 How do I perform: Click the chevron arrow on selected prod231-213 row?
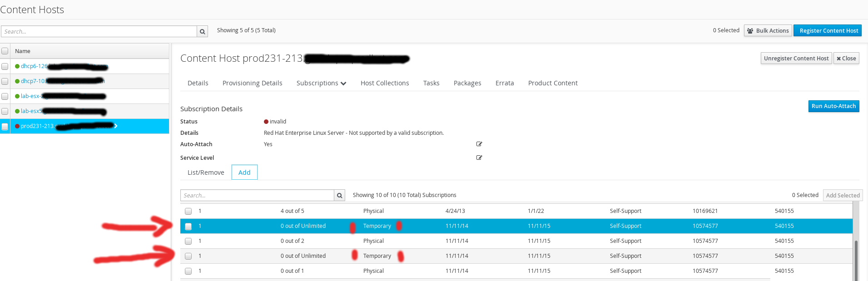pyautogui.click(x=116, y=126)
